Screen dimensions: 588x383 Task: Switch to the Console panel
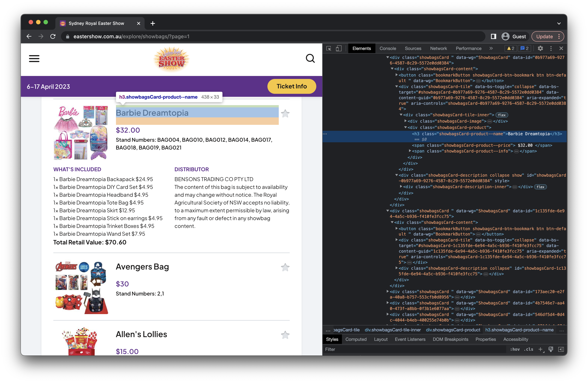(388, 48)
